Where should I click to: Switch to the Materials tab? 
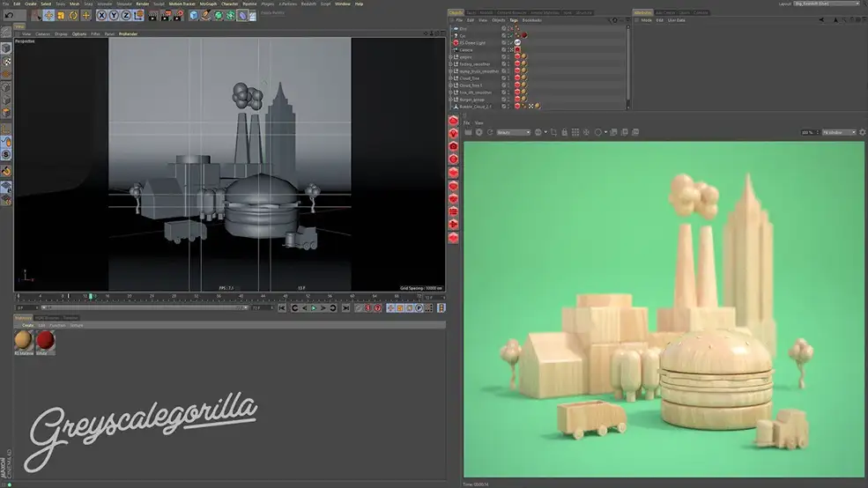point(23,318)
